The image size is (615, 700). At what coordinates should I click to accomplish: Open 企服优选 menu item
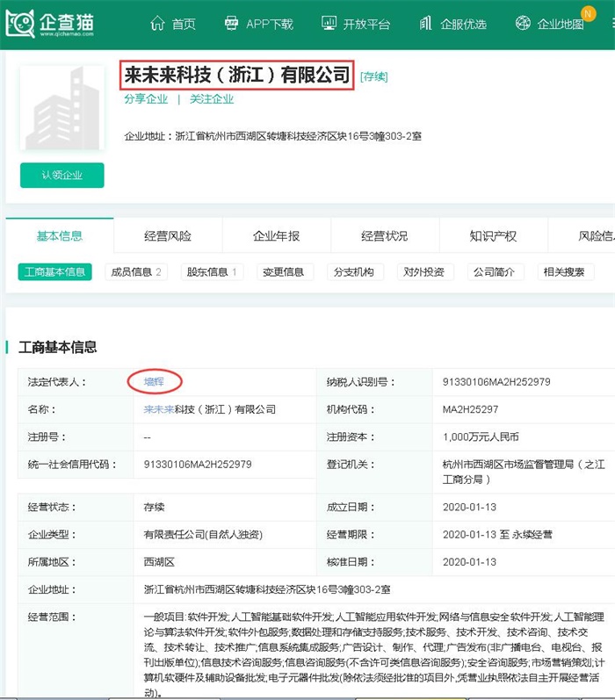(x=464, y=24)
